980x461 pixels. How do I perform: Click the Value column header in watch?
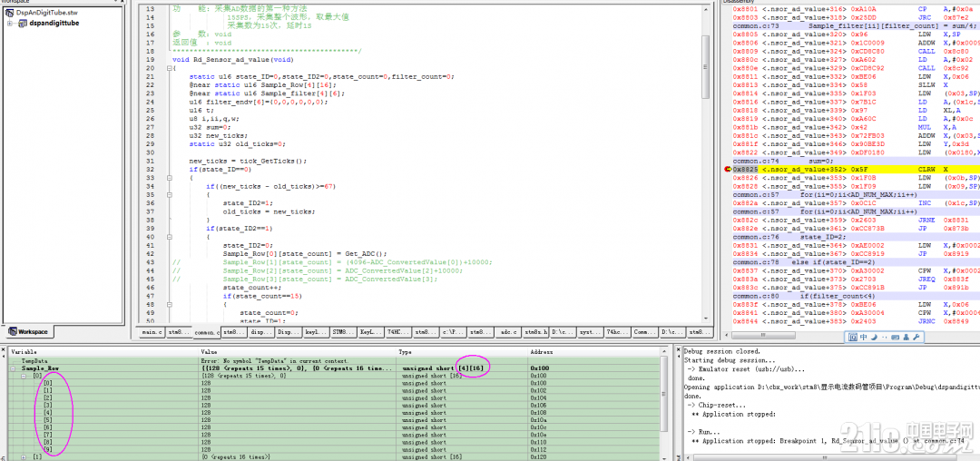(298, 352)
